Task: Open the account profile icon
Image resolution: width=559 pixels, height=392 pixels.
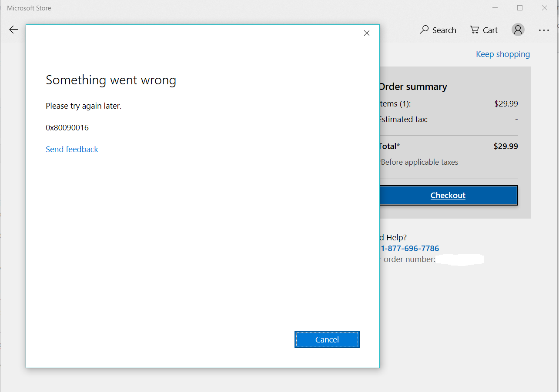Action: point(518,30)
